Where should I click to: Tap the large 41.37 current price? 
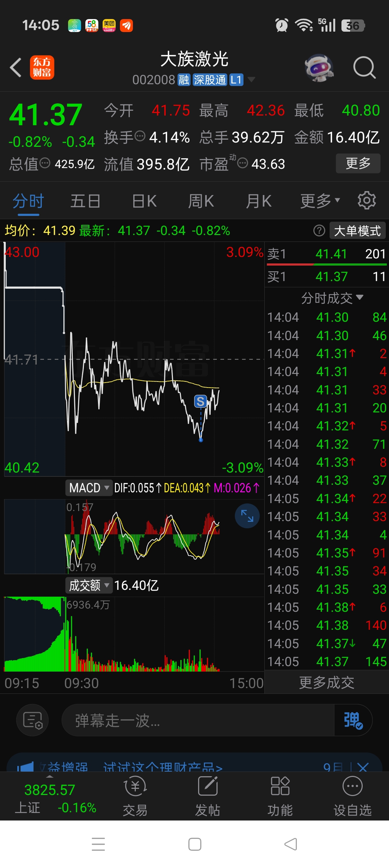[46, 114]
